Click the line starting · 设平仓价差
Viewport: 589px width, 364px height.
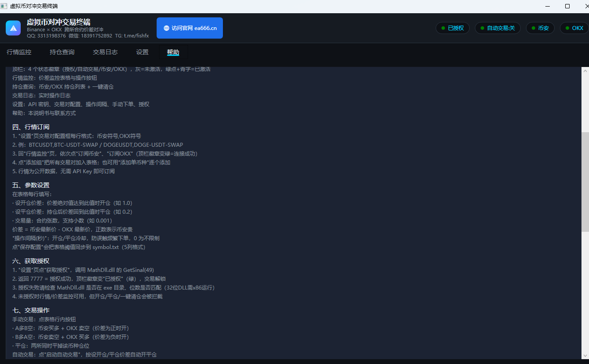click(x=72, y=212)
